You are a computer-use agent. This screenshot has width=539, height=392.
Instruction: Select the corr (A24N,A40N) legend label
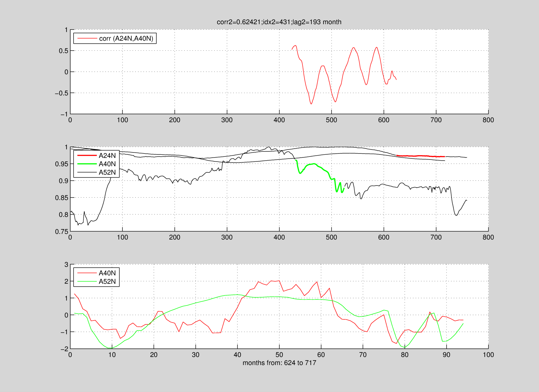[126, 38]
